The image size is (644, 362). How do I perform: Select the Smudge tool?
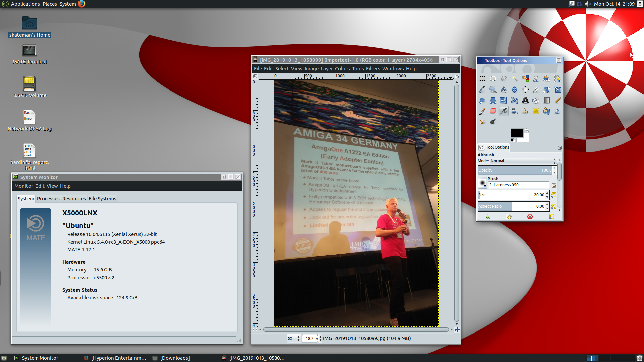482,122
